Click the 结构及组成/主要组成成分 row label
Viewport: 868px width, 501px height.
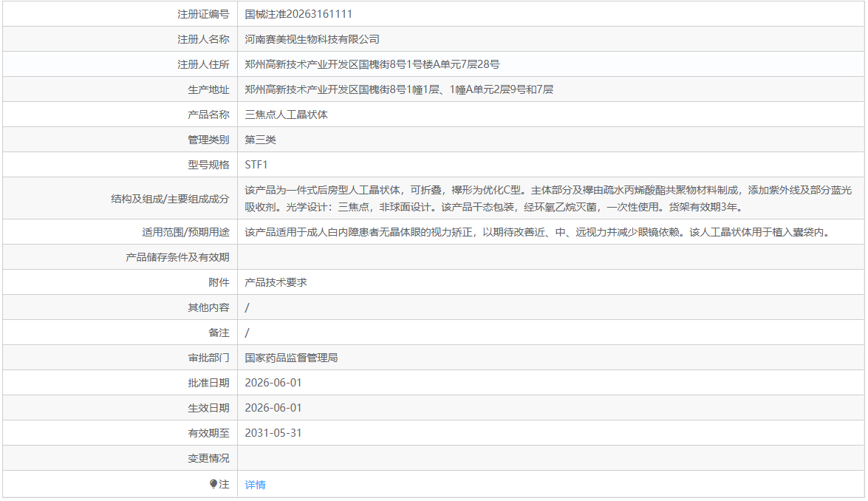170,199
